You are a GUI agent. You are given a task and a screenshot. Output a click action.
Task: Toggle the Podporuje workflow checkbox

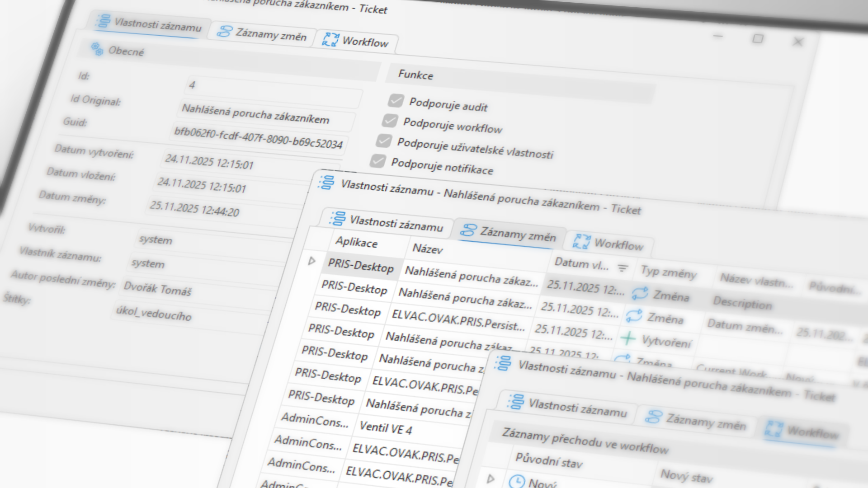tap(390, 121)
